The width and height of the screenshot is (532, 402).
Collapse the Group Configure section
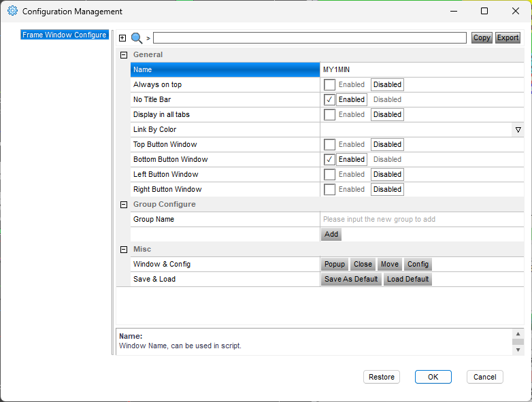click(124, 205)
